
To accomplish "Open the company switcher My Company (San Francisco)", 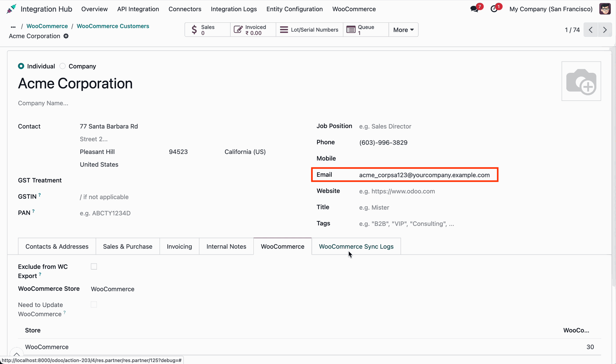I will tap(551, 9).
